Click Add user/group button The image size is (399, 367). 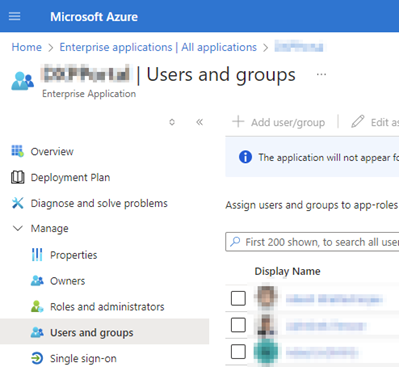tap(279, 122)
